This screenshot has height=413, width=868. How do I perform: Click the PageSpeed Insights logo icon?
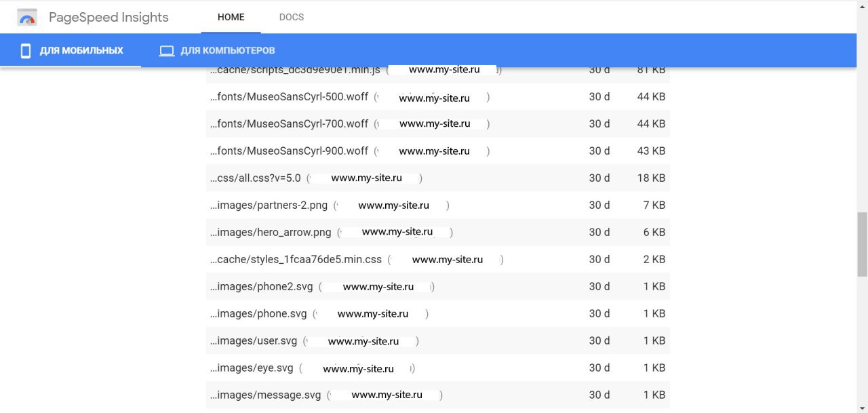pos(27,18)
